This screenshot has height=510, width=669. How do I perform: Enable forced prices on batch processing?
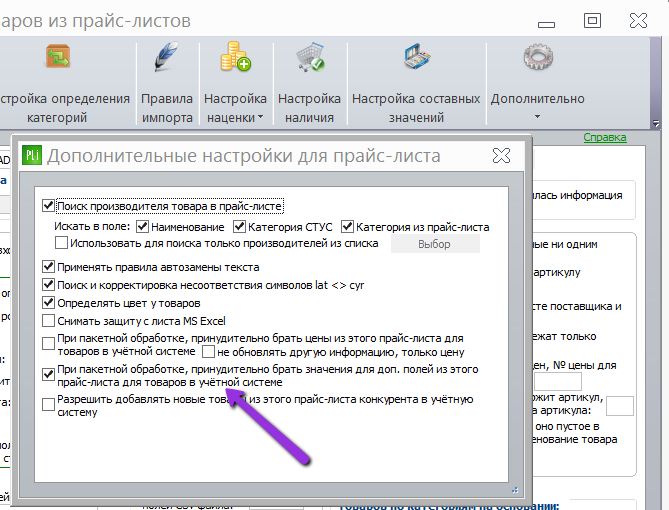tap(48, 344)
